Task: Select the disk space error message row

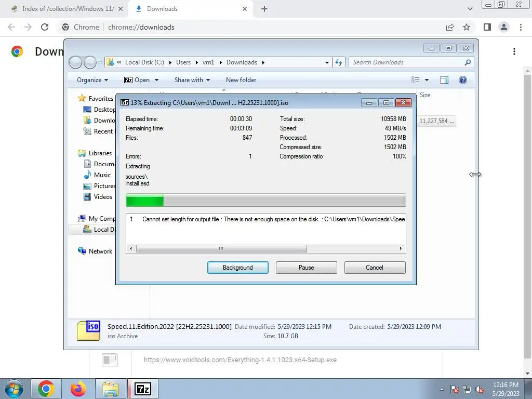Action: point(265,219)
